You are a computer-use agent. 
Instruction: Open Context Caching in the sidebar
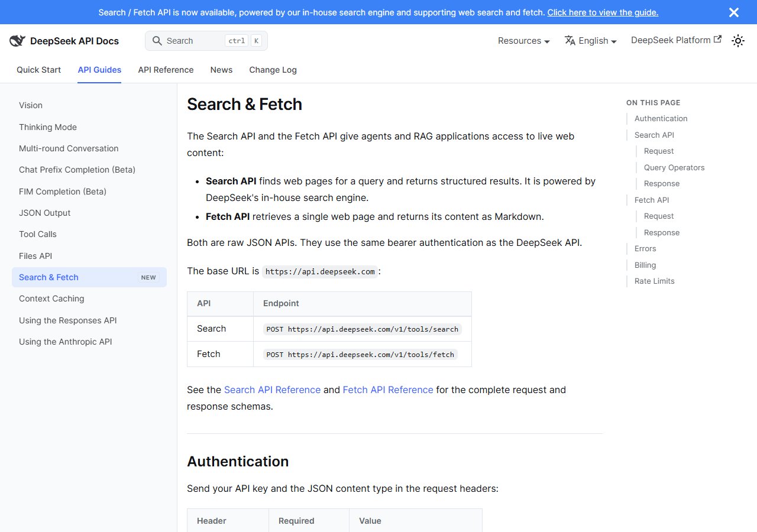[89, 299]
